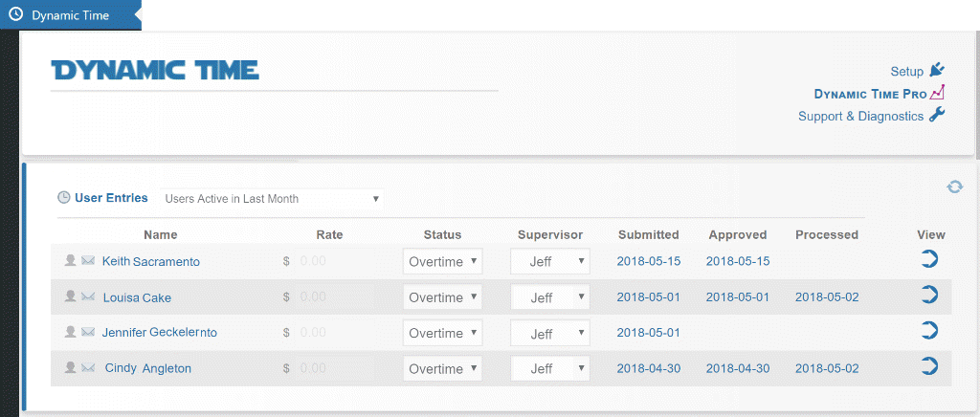Click Louisa Cake's approved date 2018-05-01
The height and width of the screenshot is (417, 980).
(738, 297)
